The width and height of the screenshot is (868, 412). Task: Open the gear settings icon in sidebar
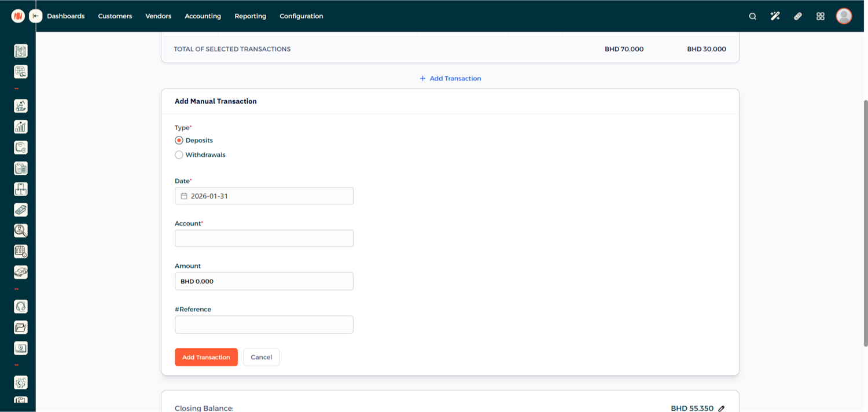(x=21, y=383)
